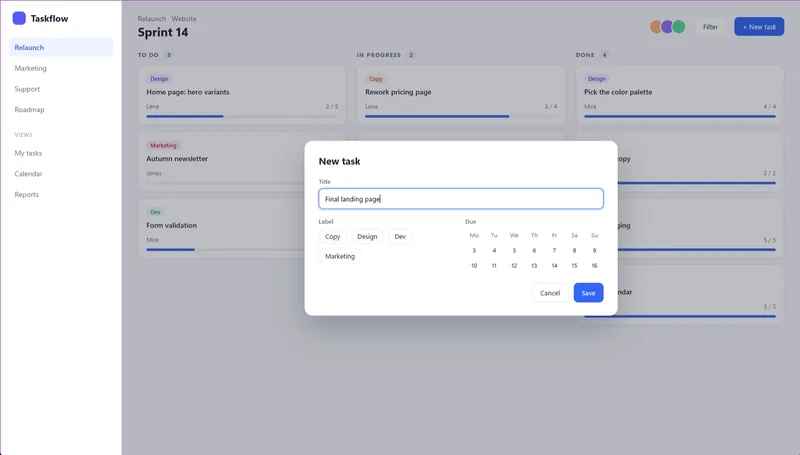The image size is (800, 455).
Task: Click the Marketing tag on newsletter card
Action: (x=163, y=145)
